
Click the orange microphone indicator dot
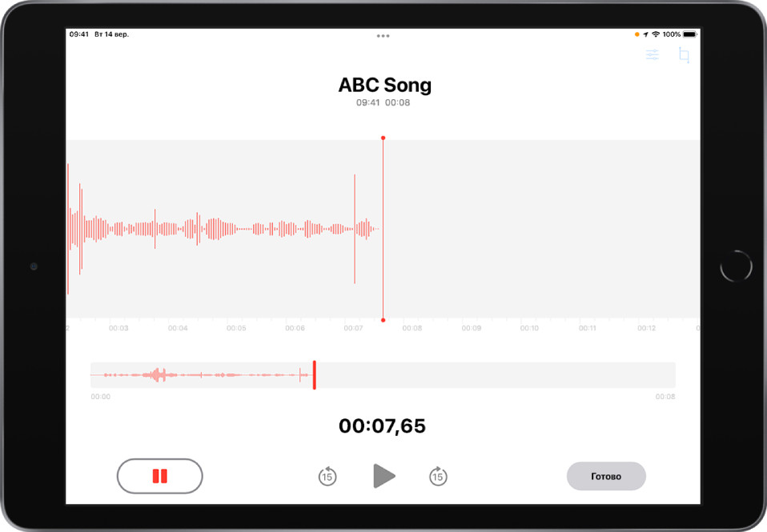tap(636, 34)
